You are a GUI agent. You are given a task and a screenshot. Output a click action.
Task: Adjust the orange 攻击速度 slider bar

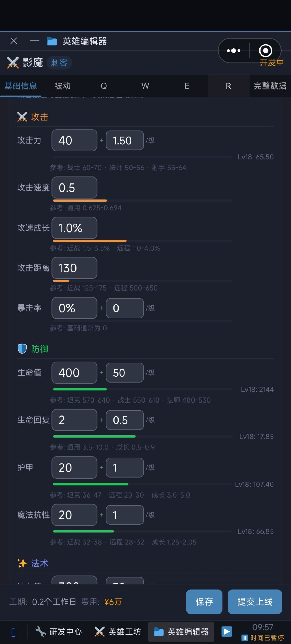pos(143,200)
